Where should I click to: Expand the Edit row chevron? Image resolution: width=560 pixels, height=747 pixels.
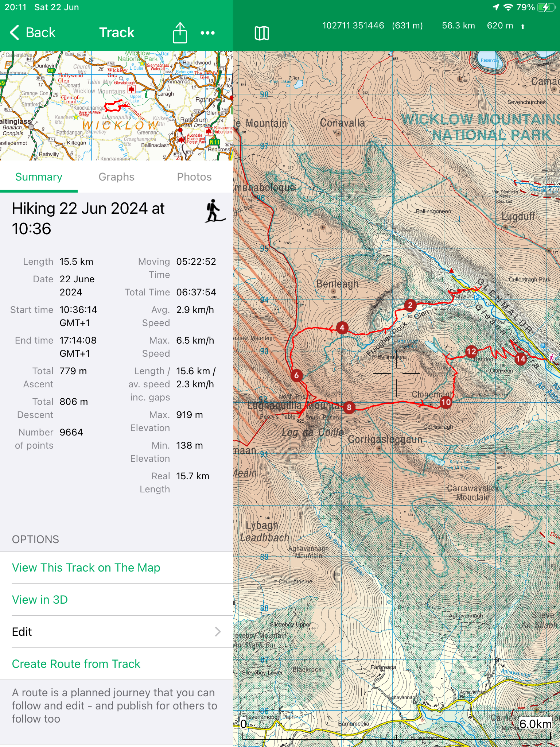click(x=218, y=632)
